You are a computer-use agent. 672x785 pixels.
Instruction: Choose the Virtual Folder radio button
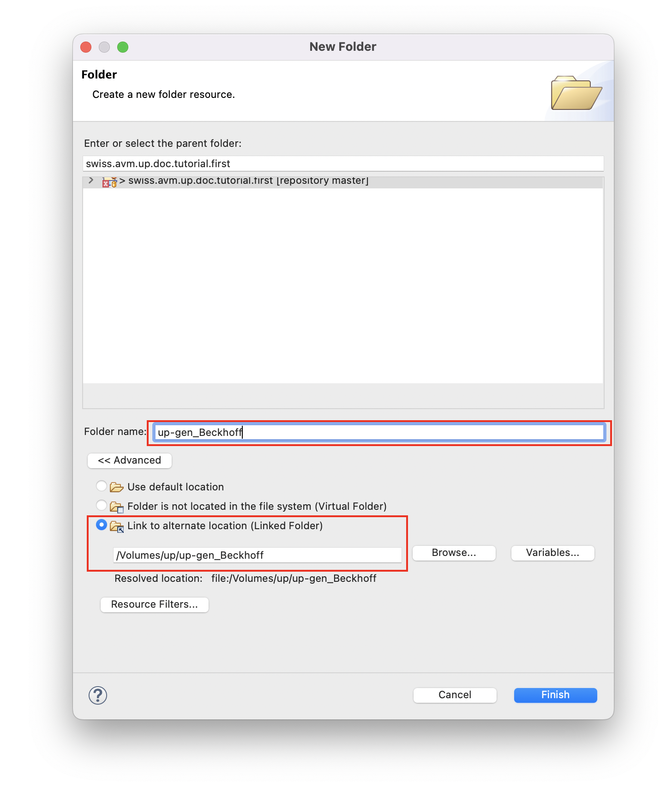coord(102,506)
